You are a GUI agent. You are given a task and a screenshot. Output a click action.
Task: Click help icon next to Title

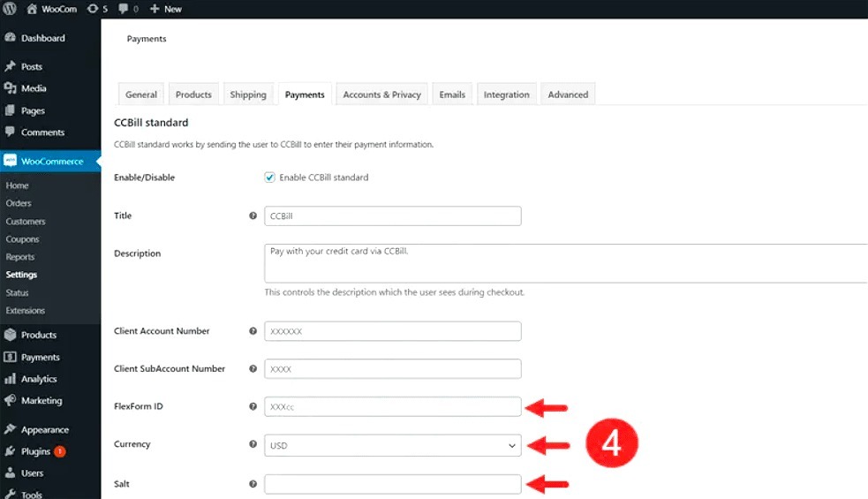coord(253,216)
